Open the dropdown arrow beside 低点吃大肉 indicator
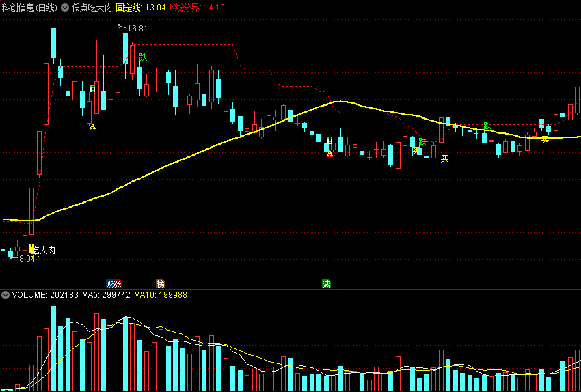This screenshot has height=392, width=581. (x=65, y=8)
